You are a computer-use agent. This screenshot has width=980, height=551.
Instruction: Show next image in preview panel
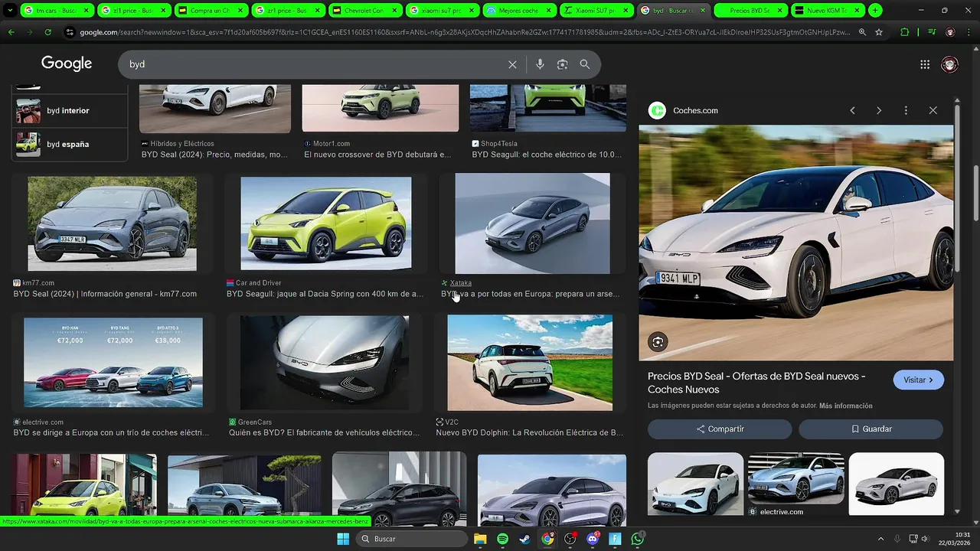click(x=879, y=110)
